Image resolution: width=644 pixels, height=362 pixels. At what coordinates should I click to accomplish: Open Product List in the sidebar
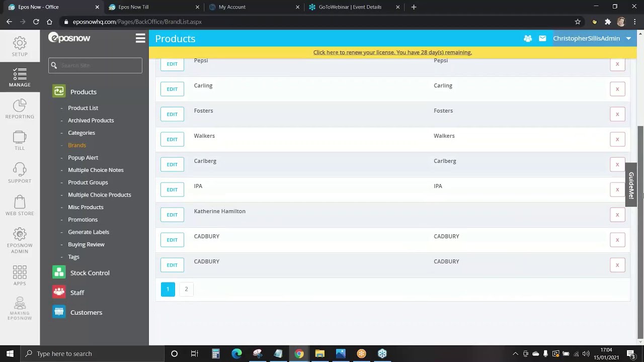pyautogui.click(x=83, y=108)
